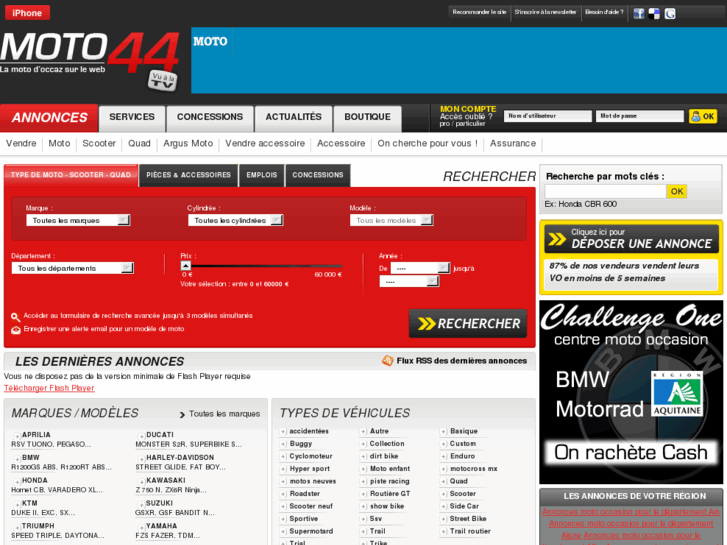The image size is (727, 545).
Task: Click the arrow icon beside Ducati
Action: coord(141,436)
